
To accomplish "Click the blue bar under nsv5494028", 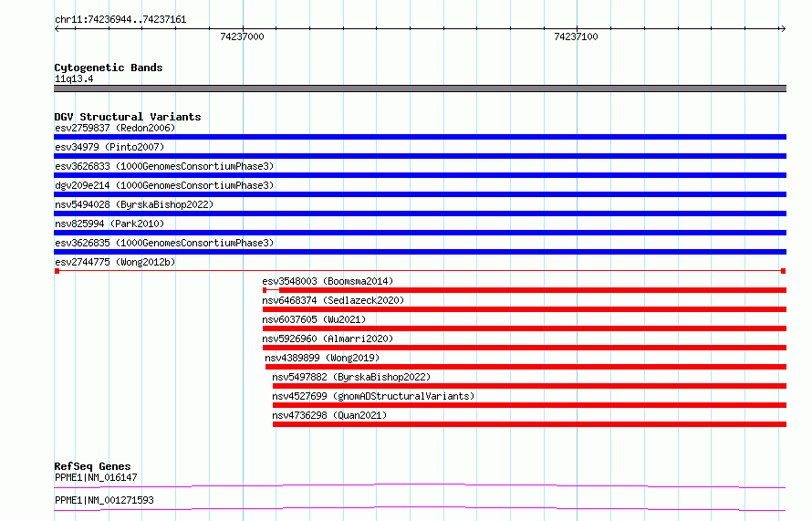I will point(420,214).
